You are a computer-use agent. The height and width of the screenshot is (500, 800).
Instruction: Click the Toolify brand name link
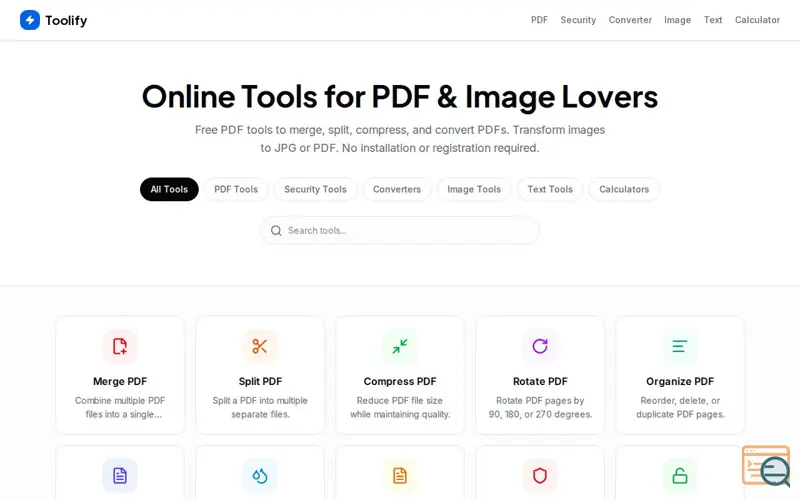(66, 20)
